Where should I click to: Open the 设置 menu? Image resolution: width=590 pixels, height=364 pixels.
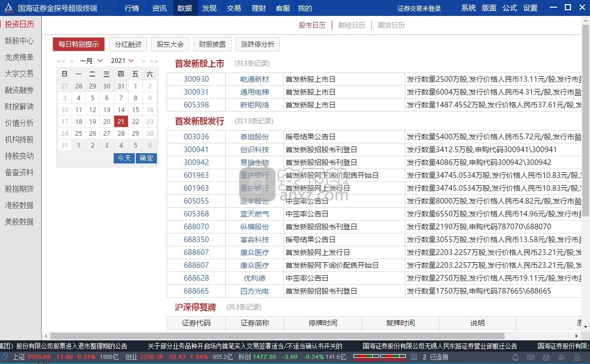coord(530,8)
